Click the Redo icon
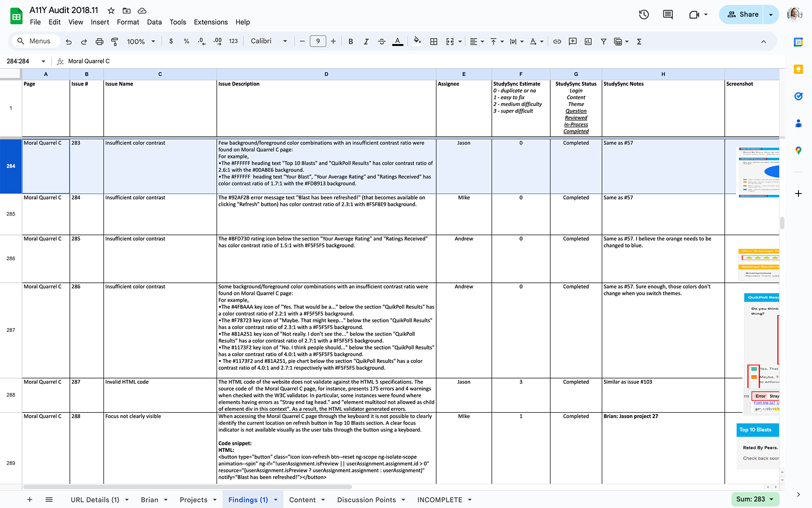The height and width of the screenshot is (508, 812). [x=84, y=42]
